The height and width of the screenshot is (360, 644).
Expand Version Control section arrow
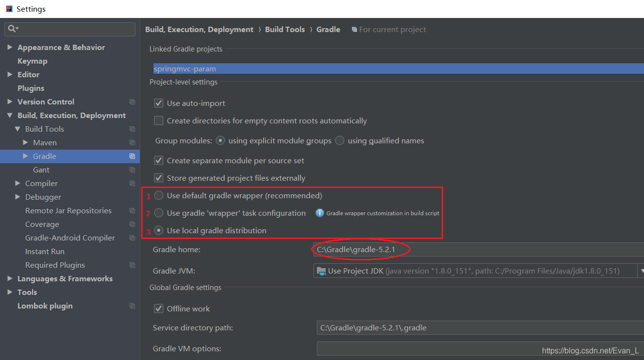click(10, 102)
